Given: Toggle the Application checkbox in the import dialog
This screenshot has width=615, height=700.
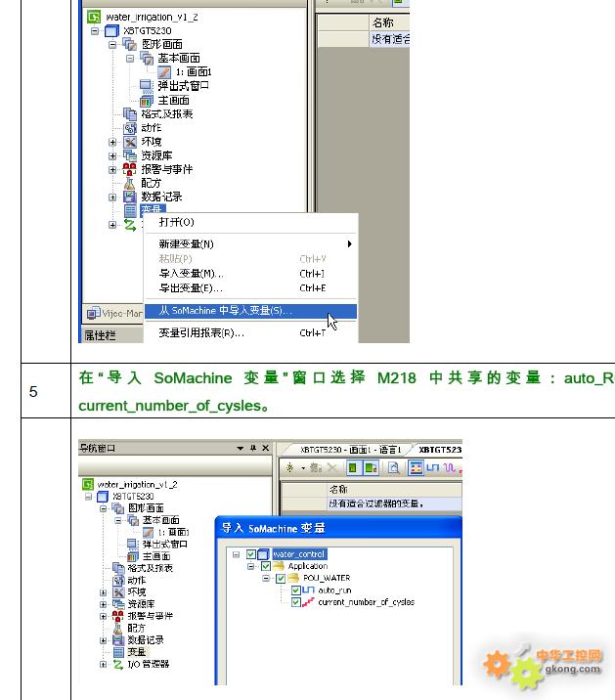Looking at the screenshot, I should [x=266, y=566].
